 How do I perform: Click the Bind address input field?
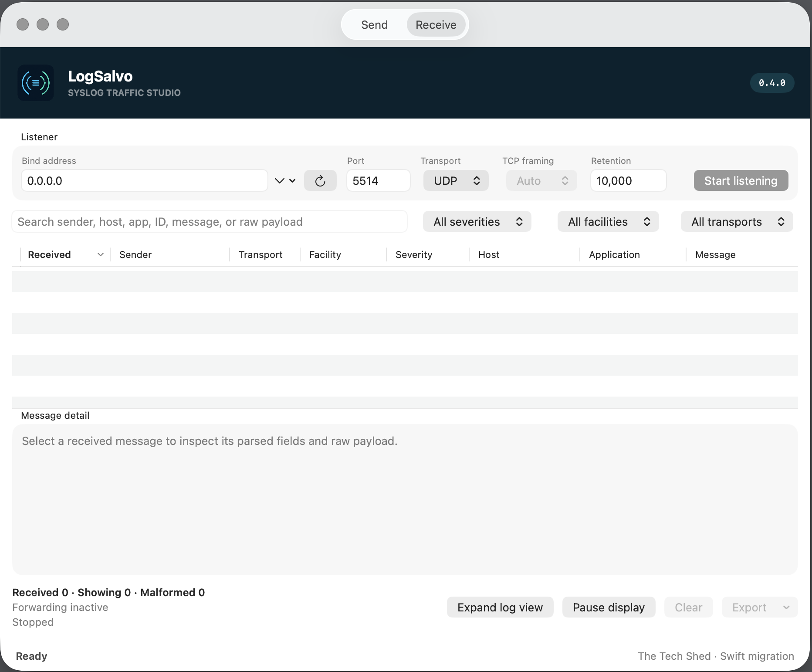[144, 180]
